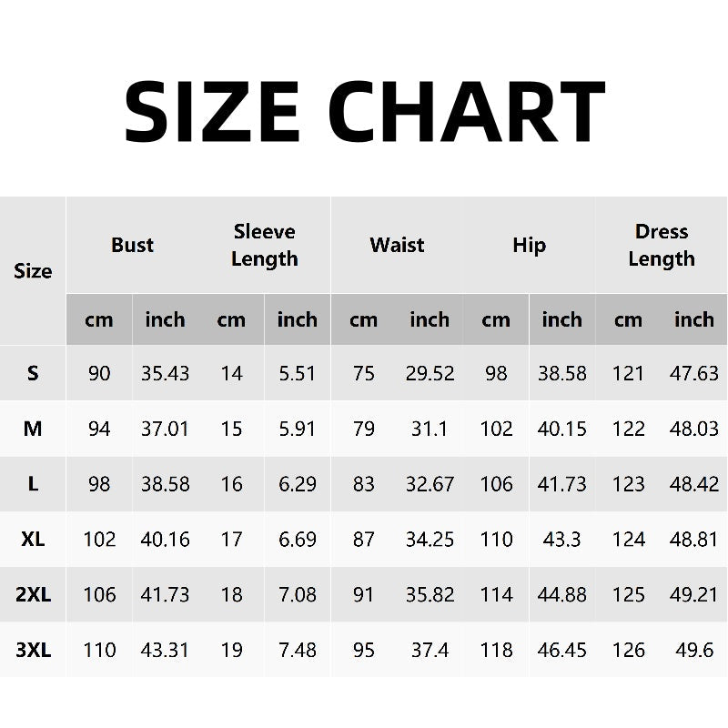Click the 35.43 bust inch value
728x728 pixels.
tap(165, 373)
